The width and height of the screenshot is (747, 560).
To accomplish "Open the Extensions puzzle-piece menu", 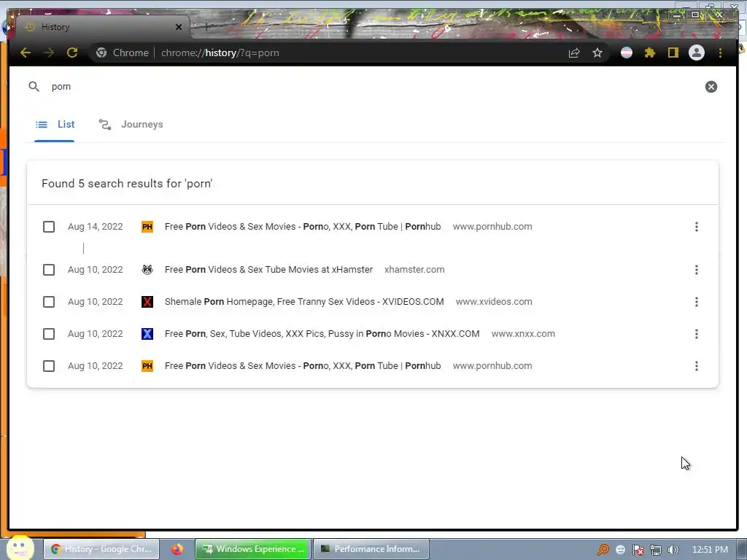I will coord(650,52).
